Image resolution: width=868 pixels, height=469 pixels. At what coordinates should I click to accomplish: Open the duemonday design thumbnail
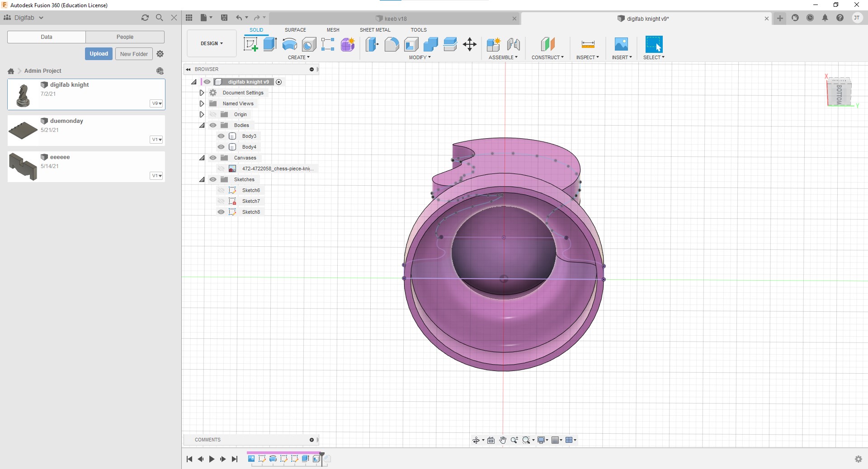click(23, 131)
